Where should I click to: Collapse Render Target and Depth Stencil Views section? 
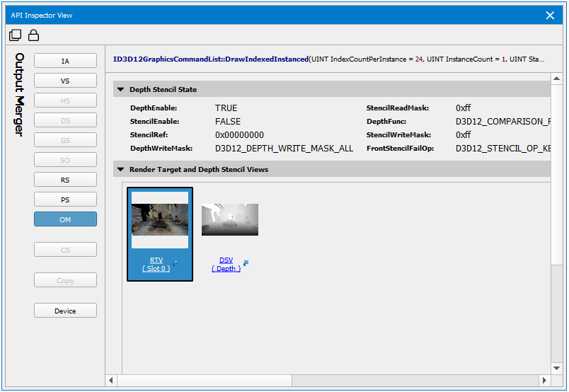[120, 170]
